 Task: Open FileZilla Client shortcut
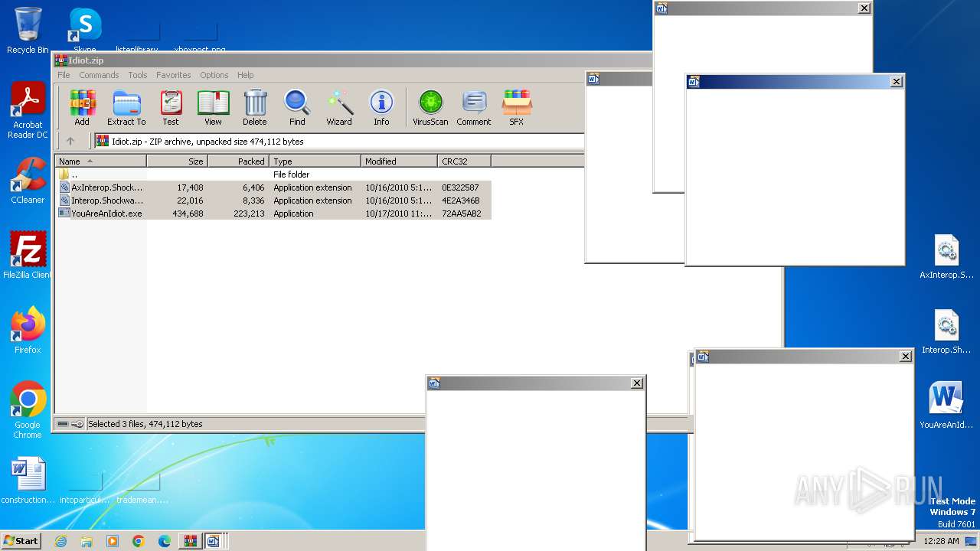[x=28, y=255]
